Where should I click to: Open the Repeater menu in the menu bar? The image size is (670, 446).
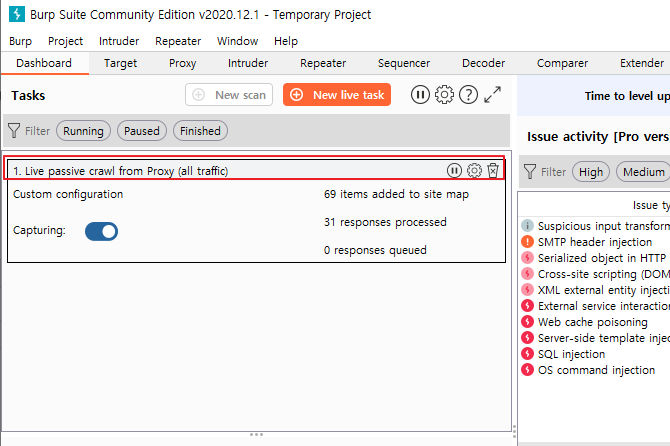(178, 41)
